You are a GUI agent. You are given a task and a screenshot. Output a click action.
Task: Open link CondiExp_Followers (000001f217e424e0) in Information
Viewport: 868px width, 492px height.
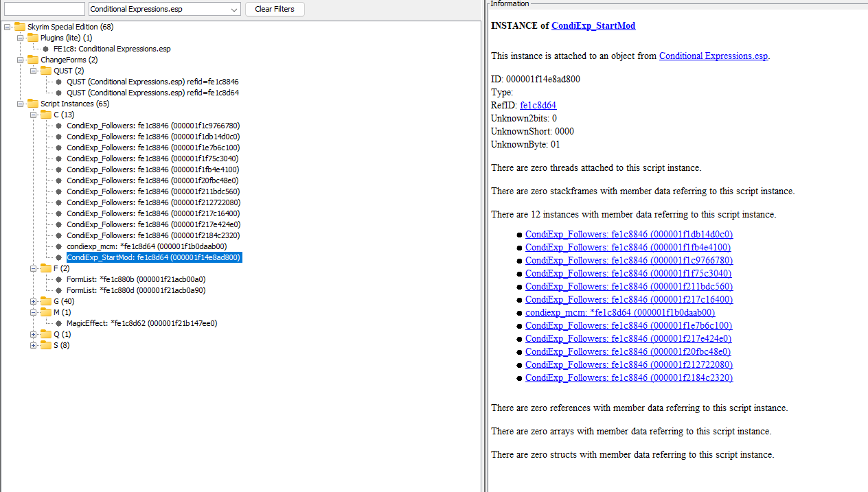coord(628,338)
